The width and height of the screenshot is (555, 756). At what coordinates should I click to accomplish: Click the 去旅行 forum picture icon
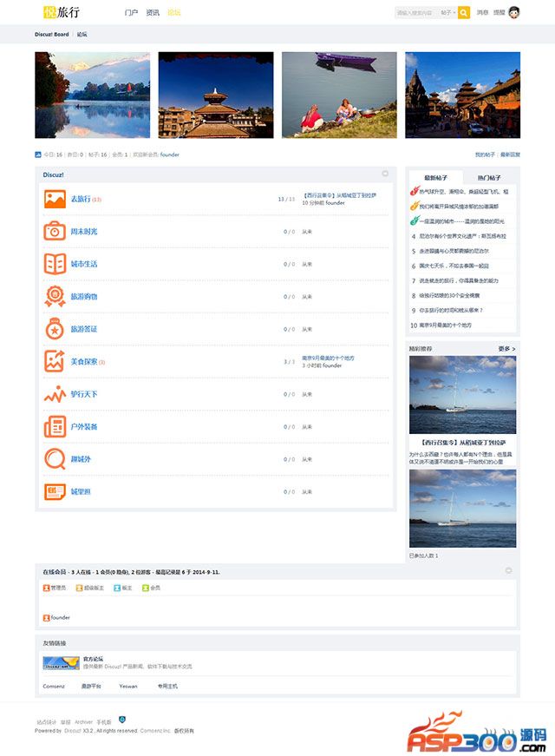point(55,199)
